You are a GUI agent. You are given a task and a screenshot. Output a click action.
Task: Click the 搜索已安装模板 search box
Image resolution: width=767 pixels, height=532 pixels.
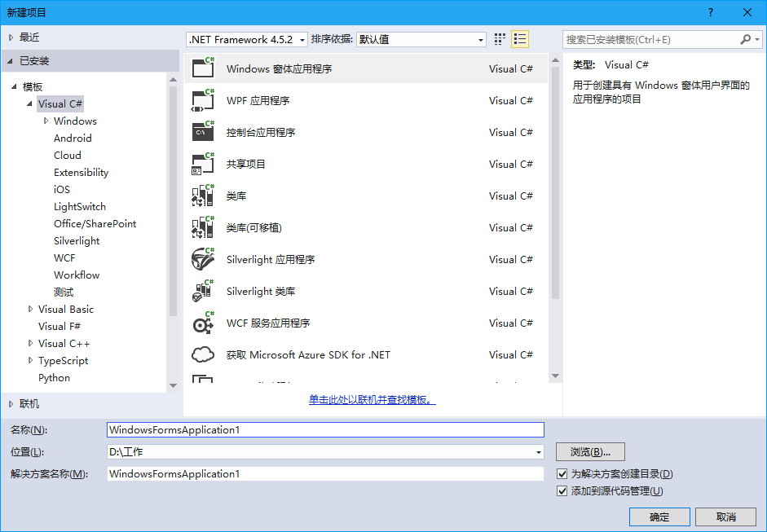651,40
